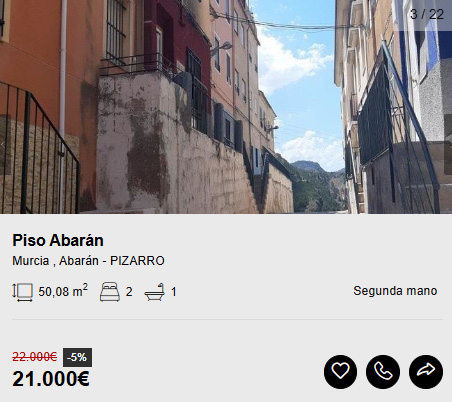452x402 pixels.
Task: Click the Segunda mano label
Action: tap(395, 291)
